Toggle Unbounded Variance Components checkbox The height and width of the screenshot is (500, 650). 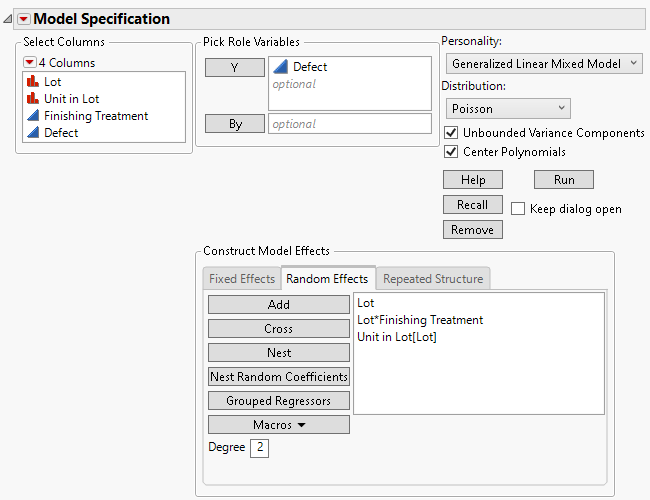pos(451,133)
